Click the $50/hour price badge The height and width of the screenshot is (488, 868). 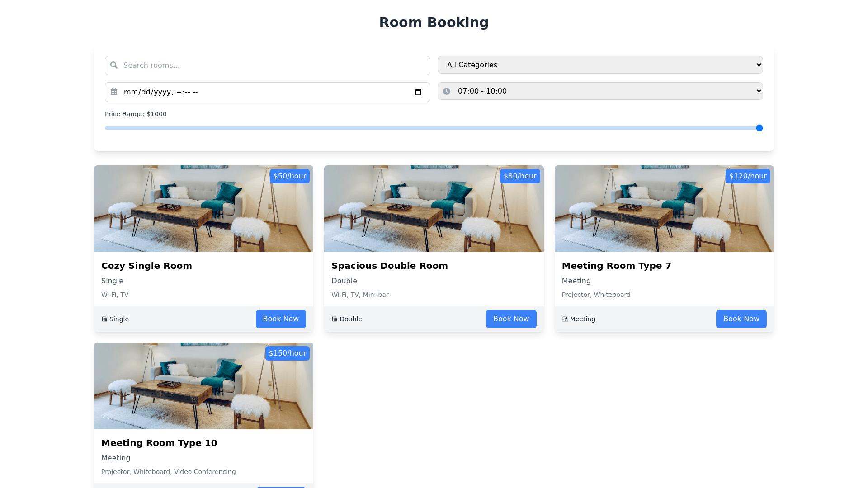point(289,176)
